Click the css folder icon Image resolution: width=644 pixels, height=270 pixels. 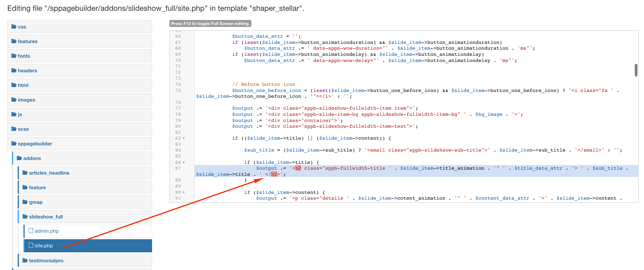(x=14, y=27)
